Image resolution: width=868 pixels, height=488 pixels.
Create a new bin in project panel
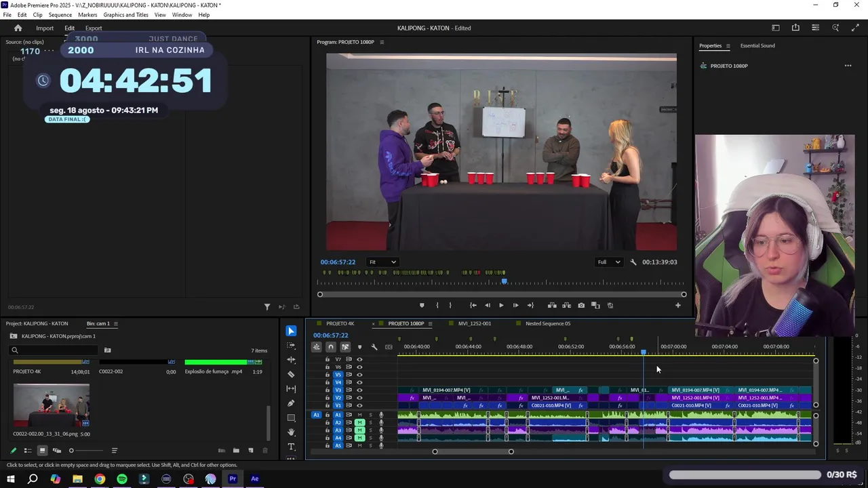236,451
